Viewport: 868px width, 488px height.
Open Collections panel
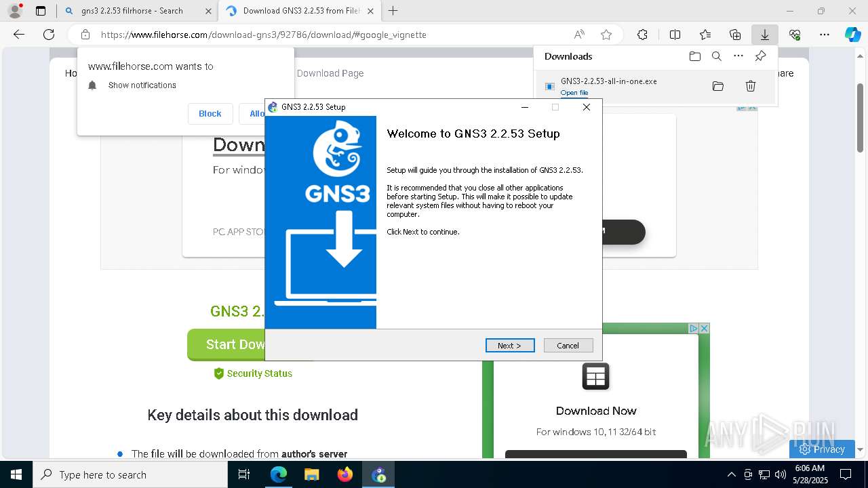tap(735, 35)
